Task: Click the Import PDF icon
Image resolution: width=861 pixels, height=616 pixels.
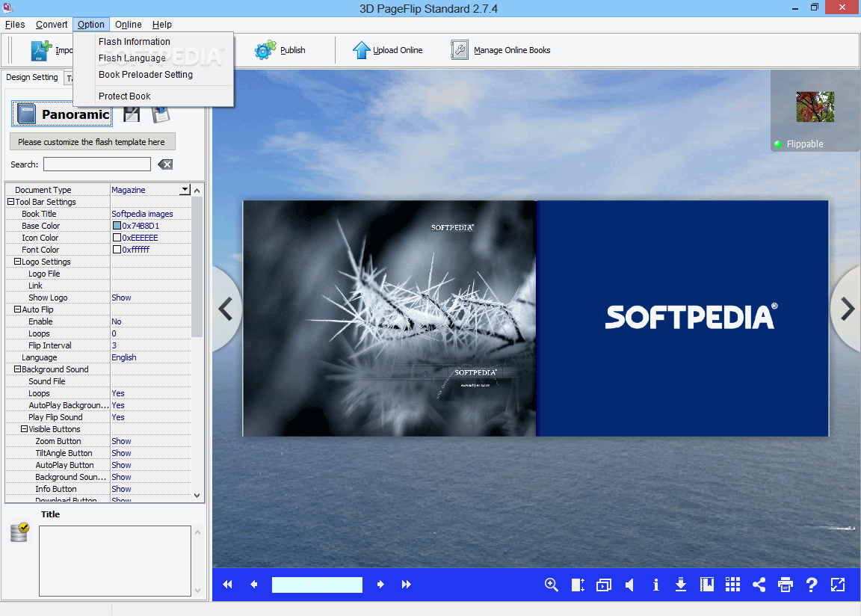Action: point(41,51)
